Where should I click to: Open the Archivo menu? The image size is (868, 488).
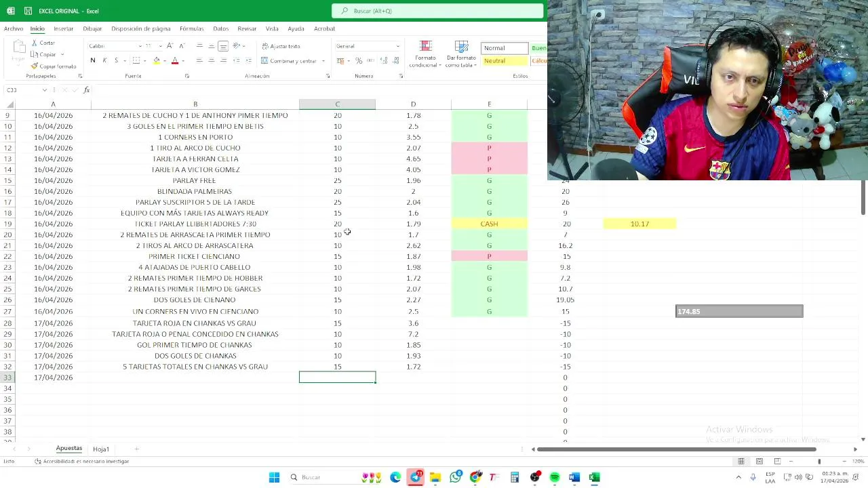point(14,28)
